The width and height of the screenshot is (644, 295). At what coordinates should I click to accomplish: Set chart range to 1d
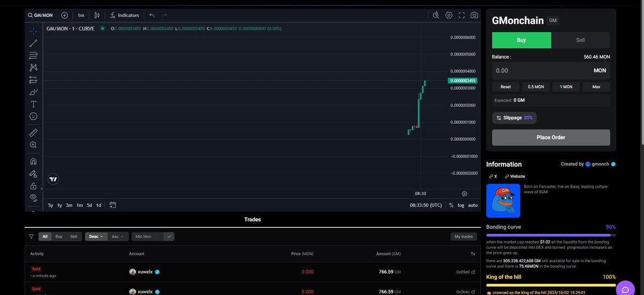(99, 205)
